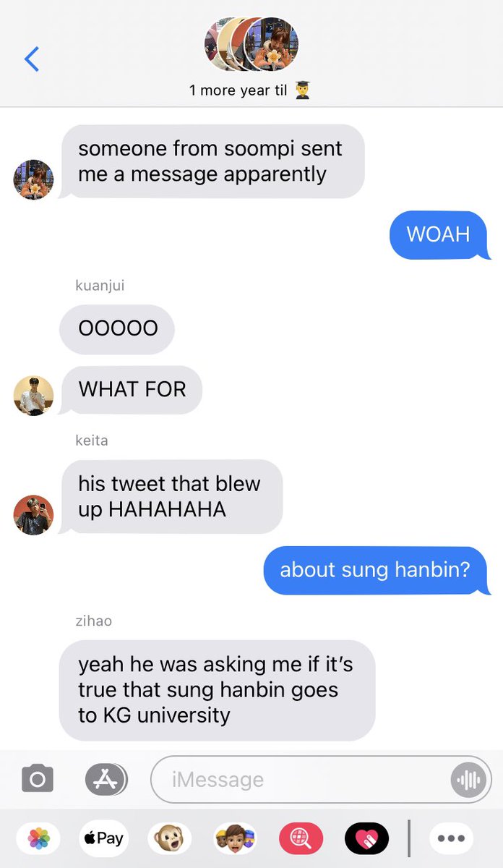Viewport: 503px width, 868px height.
Task: Go back using the blue chevron
Action: [x=32, y=58]
